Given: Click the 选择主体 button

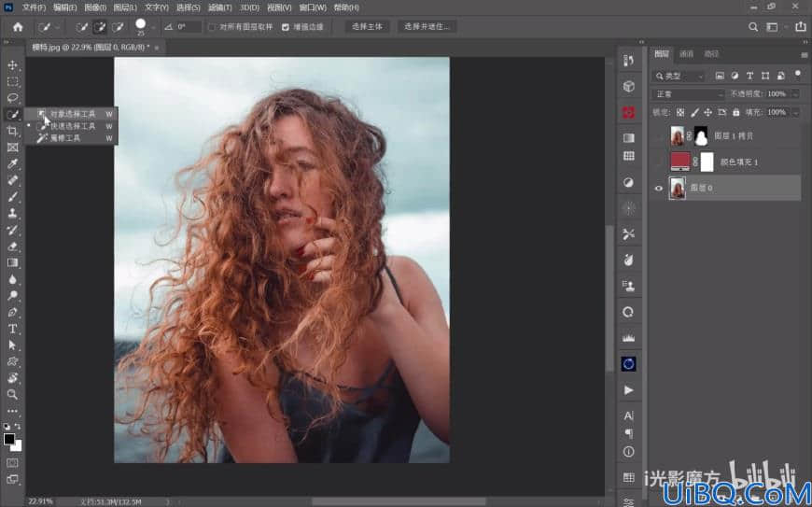Looking at the screenshot, I should click(x=367, y=27).
